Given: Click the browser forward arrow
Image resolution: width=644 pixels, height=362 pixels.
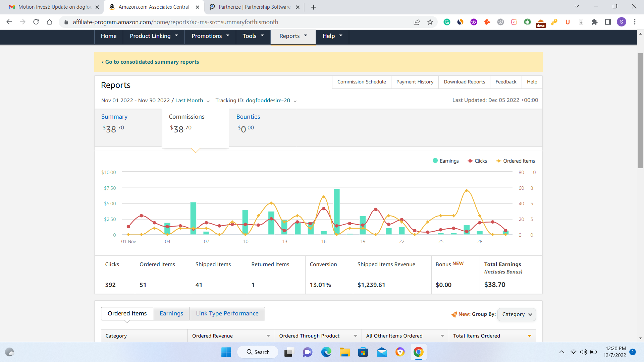Looking at the screenshot, I should (x=22, y=22).
